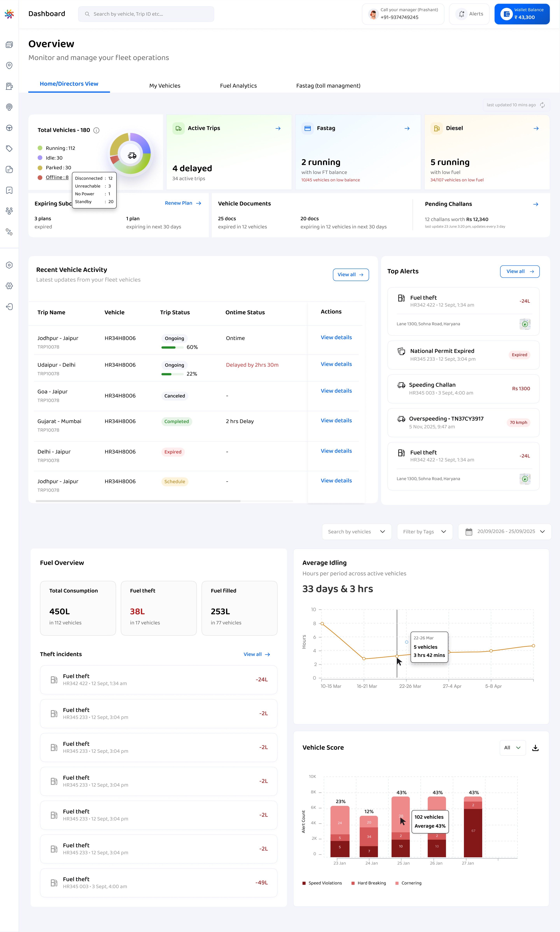Click info icon next to Total Vehicles
The height and width of the screenshot is (932, 560).
click(96, 130)
